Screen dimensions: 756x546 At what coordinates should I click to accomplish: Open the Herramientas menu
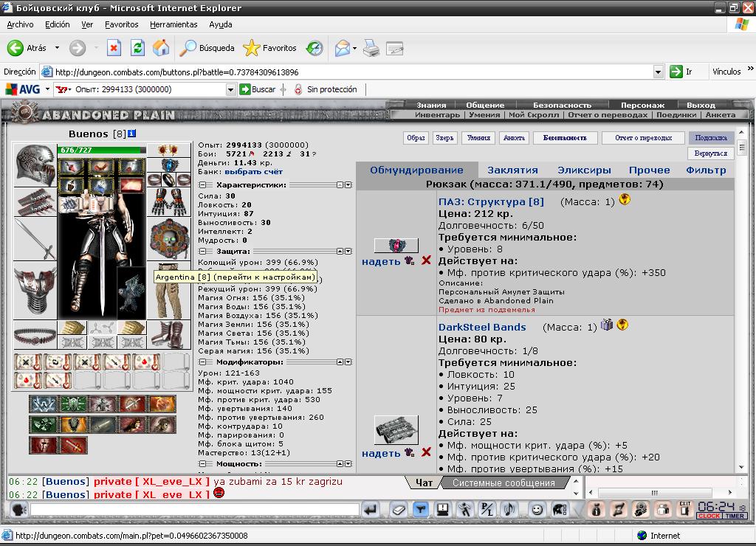point(173,24)
